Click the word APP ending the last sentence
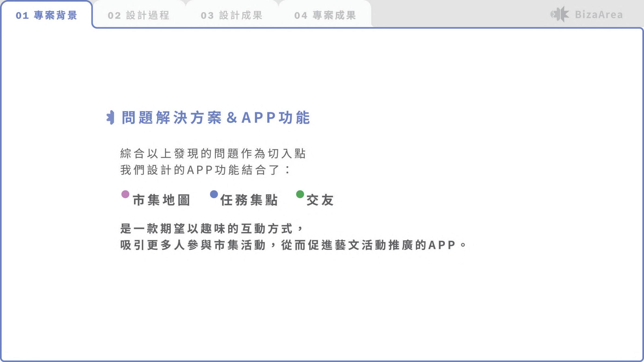644x362 pixels. 442,245
